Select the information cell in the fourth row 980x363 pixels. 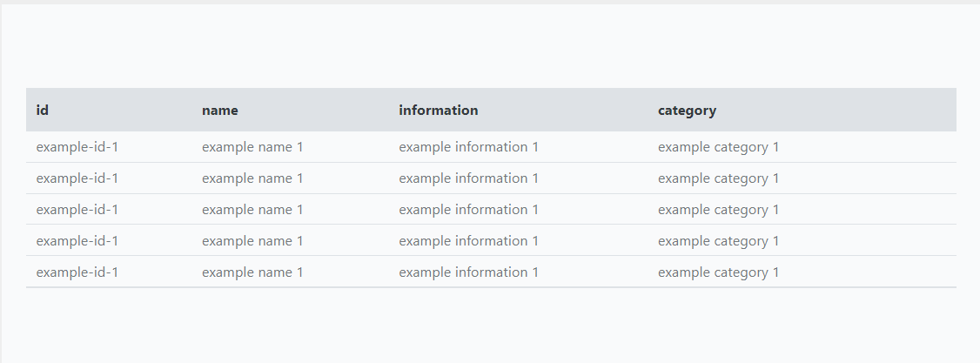pyautogui.click(x=469, y=241)
